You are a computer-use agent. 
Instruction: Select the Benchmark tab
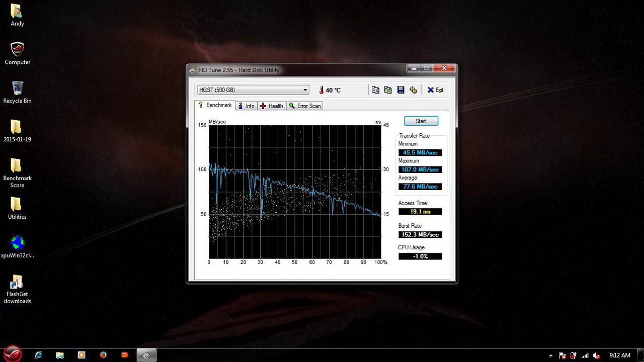[214, 105]
